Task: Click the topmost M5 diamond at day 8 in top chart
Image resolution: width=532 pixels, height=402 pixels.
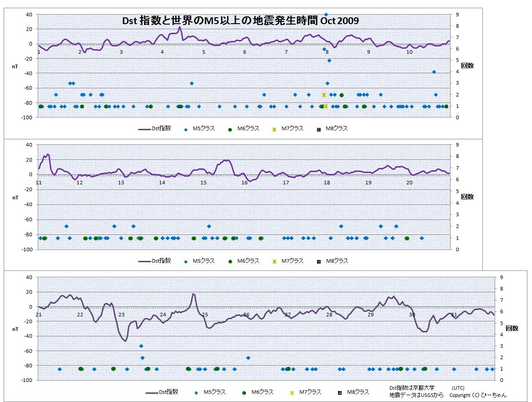Action: [326, 15]
